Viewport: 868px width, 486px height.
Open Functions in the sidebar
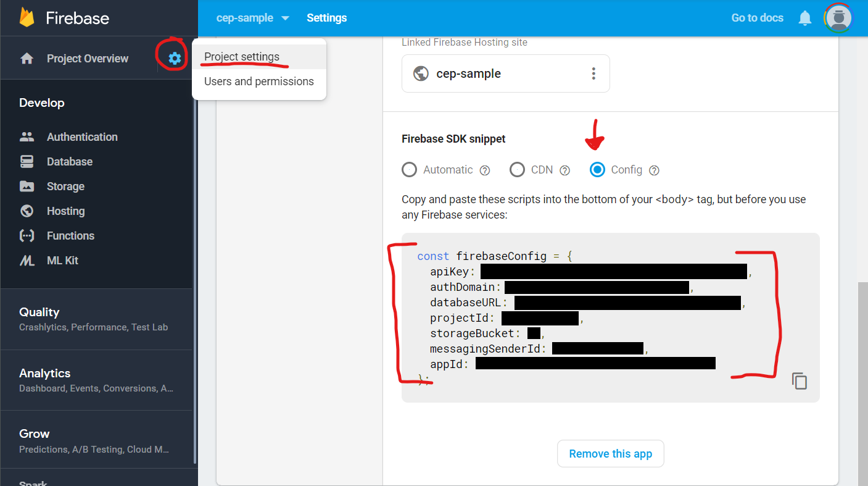pyautogui.click(x=70, y=236)
